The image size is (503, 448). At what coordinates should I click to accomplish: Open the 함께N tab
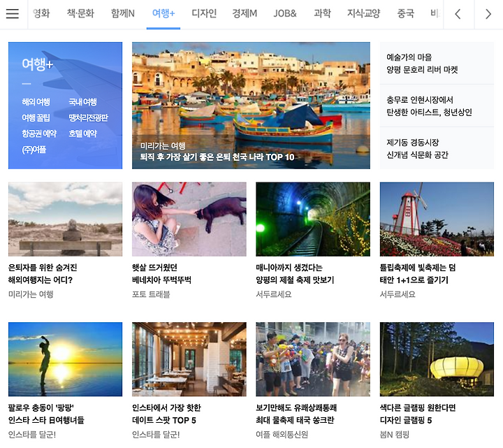[122, 13]
